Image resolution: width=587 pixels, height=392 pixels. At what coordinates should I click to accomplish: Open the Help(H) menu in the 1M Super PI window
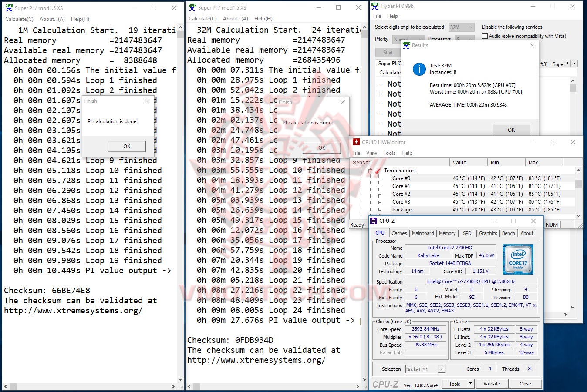[80, 19]
